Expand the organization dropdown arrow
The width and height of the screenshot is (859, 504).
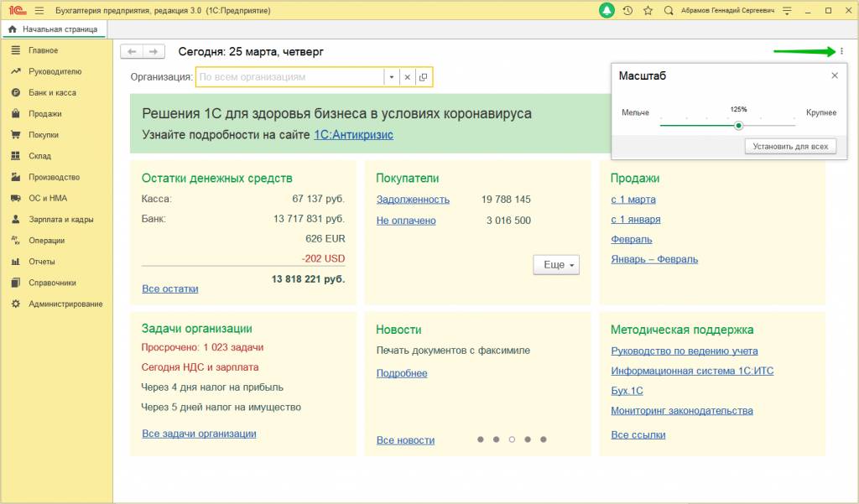392,77
